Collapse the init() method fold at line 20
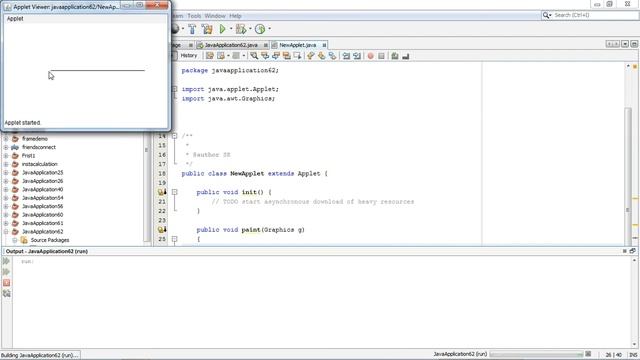Screen dimensions: 640x360 point(174,192)
